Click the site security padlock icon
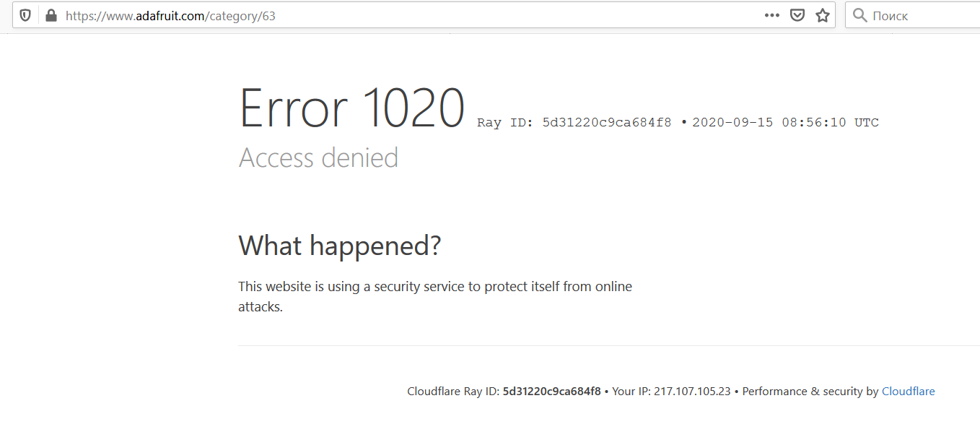Screen dimensions: 980x432 [x=51, y=15]
